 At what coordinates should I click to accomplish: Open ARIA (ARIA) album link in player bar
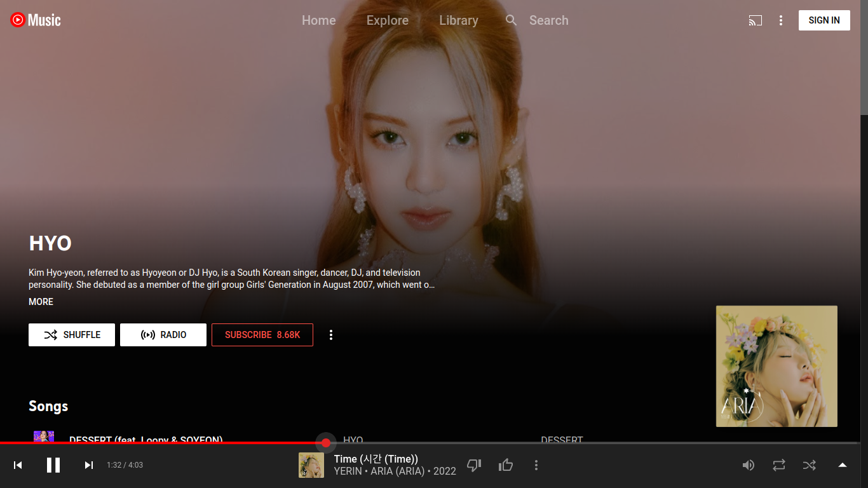[397, 471]
